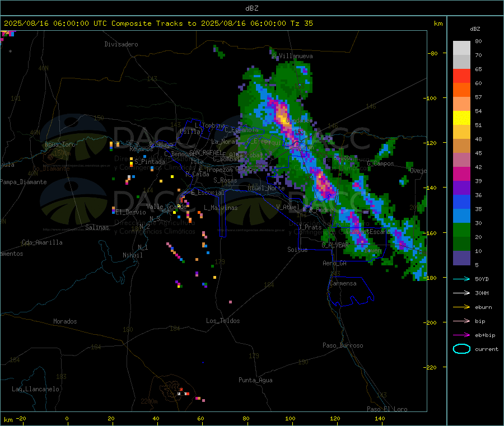Image resolution: width=504 pixels, height=426 pixels.
Task: Select the yellow 51-54 dBZ color band
Action: click(461, 118)
